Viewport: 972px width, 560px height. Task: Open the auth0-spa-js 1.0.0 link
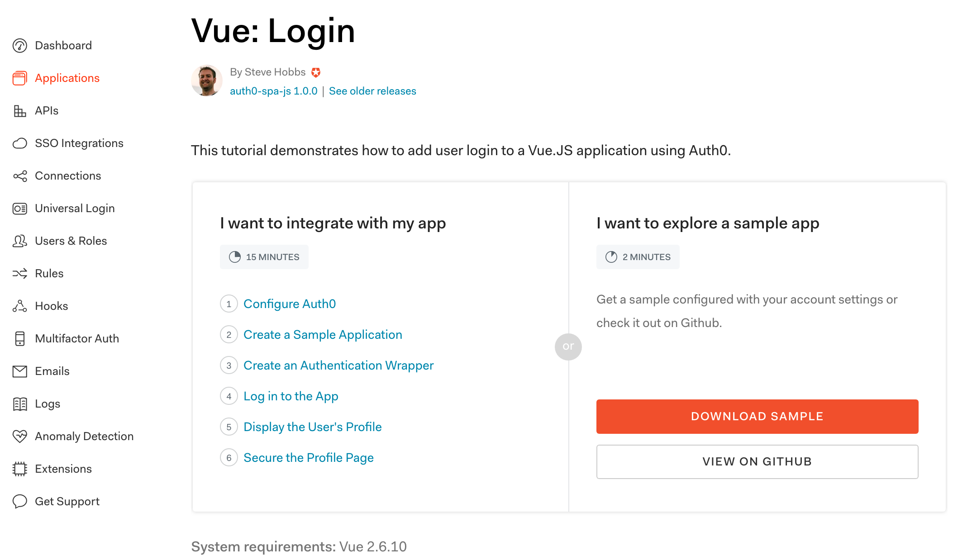[274, 91]
